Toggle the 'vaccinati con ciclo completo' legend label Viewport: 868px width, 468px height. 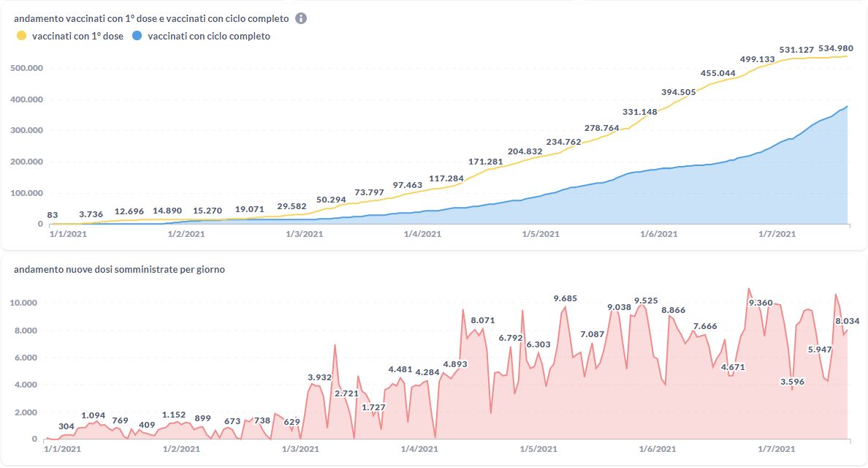[x=208, y=36]
